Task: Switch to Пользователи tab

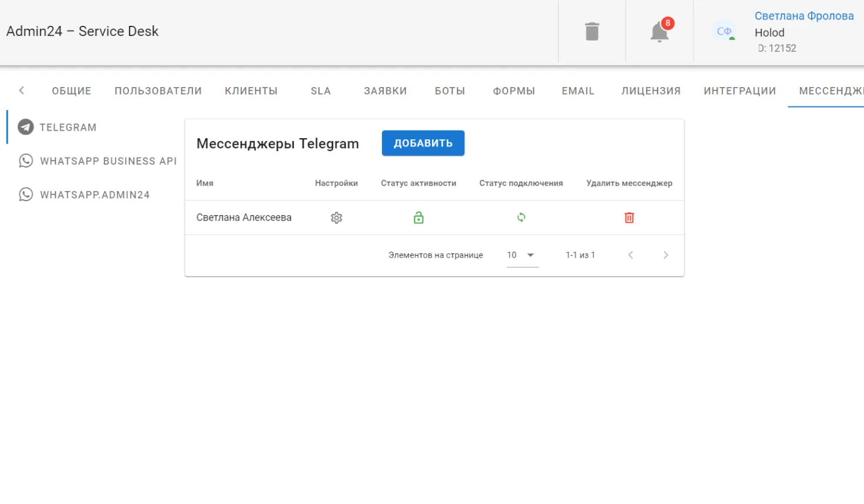Action: pyautogui.click(x=158, y=91)
